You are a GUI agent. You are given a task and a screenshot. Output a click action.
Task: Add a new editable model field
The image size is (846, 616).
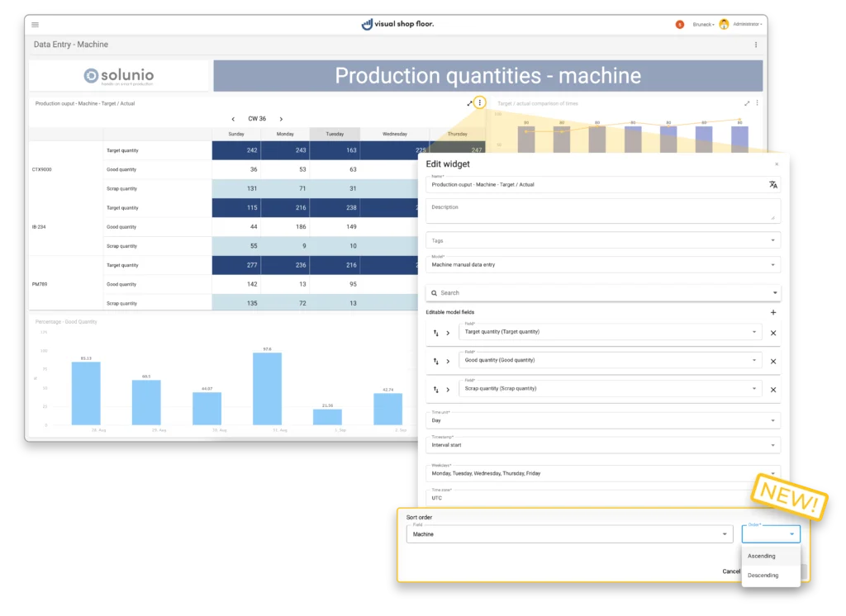773,313
